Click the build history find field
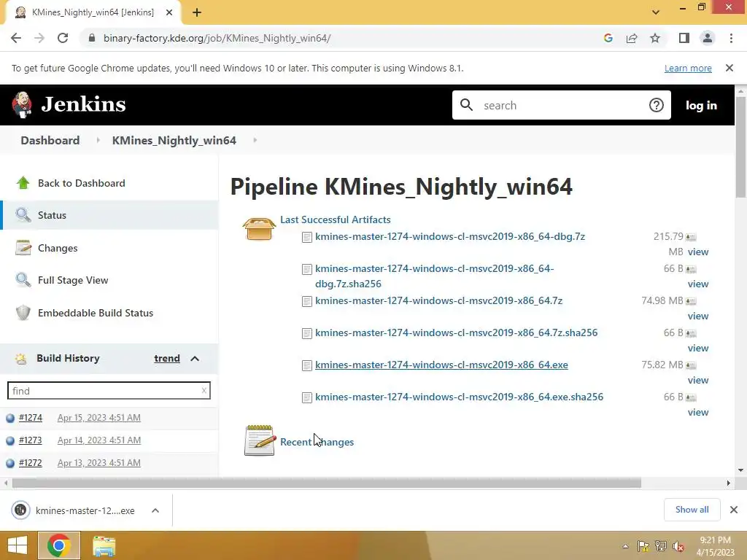 (109, 391)
